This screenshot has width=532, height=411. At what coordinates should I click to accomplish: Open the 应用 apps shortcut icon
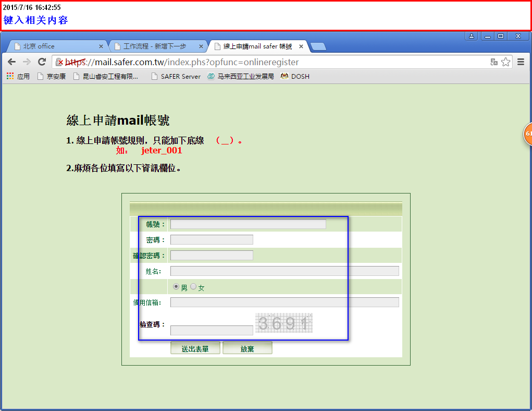point(10,76)
